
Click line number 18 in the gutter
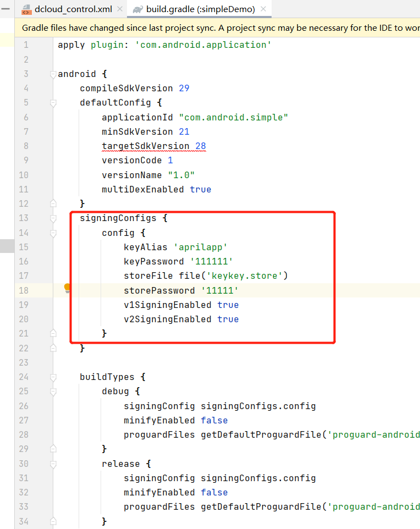click(24, 290)
